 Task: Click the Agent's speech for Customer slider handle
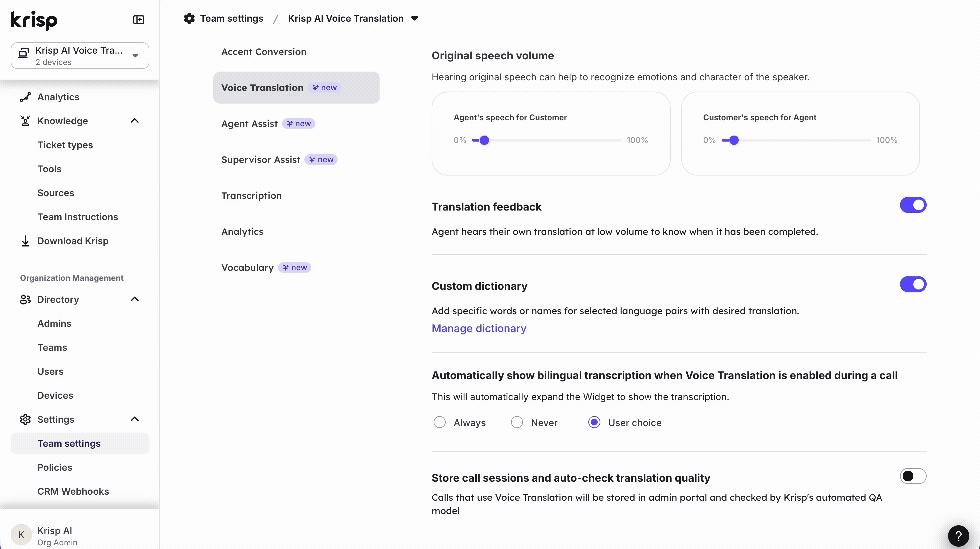pos(484,140)
